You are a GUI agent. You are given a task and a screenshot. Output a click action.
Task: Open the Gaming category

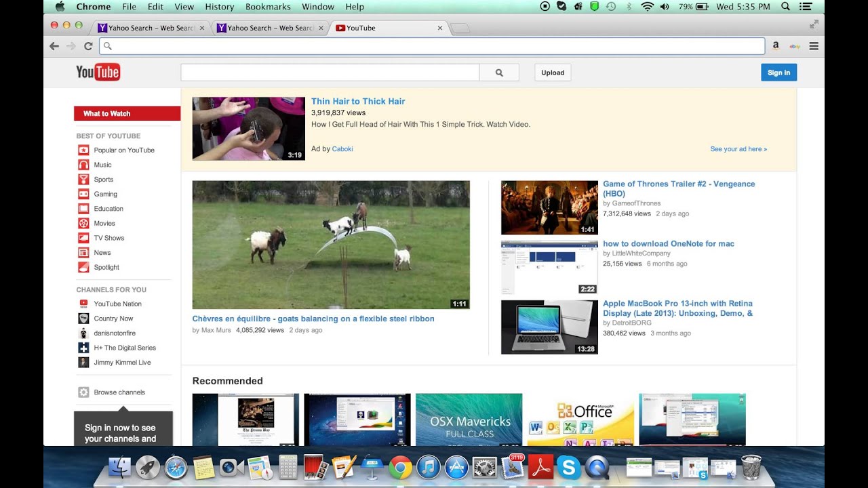pyautogui.click(x=105, y=194)
